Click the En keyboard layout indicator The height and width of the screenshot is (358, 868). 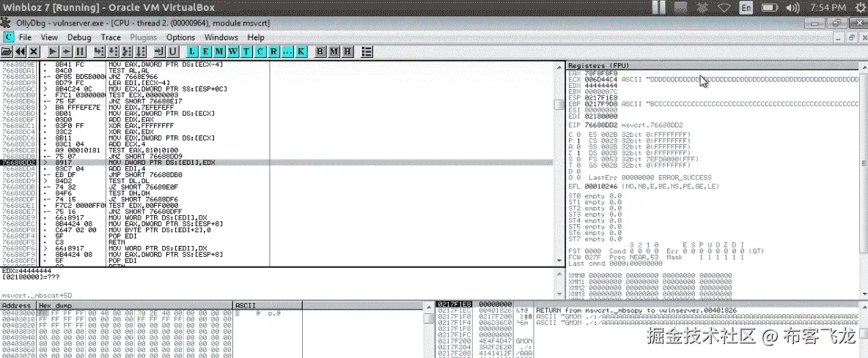[747, 8]
